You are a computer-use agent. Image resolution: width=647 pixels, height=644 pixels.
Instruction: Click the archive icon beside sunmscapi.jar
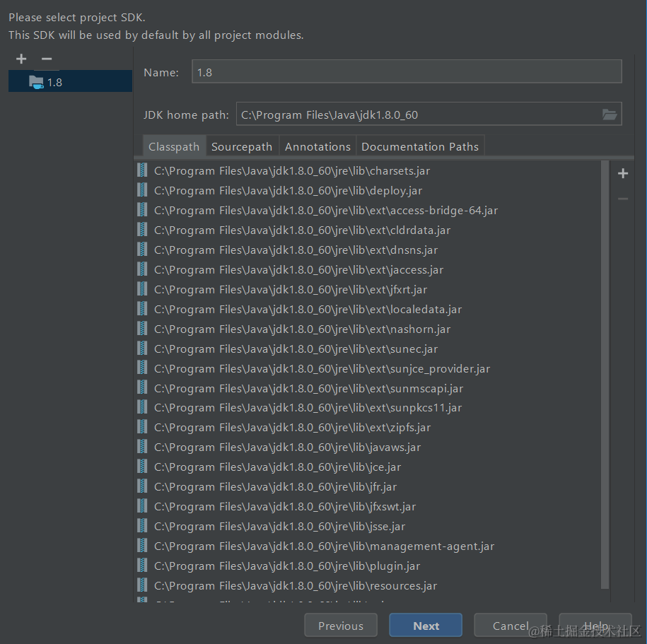point(142,387)
